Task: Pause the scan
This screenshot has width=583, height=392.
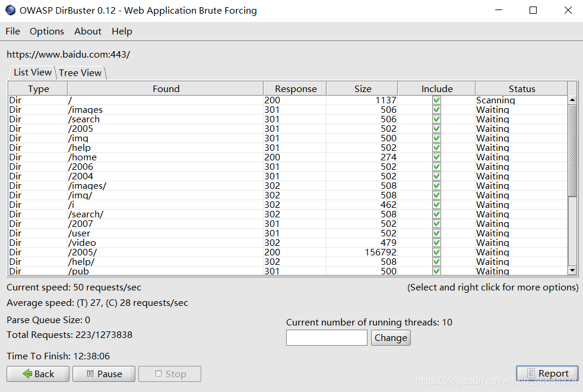Action: pyautogui.click(x=104, y=374)
